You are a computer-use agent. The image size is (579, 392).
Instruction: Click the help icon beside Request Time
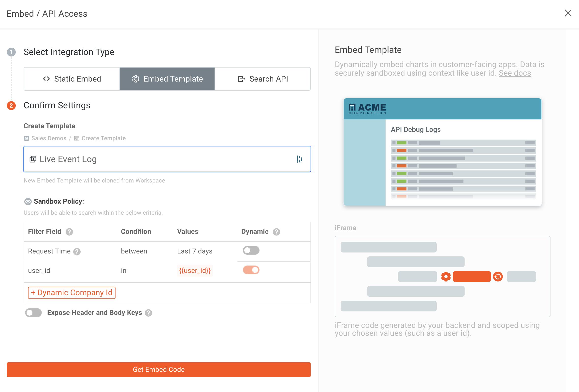(x=77, y=252)
